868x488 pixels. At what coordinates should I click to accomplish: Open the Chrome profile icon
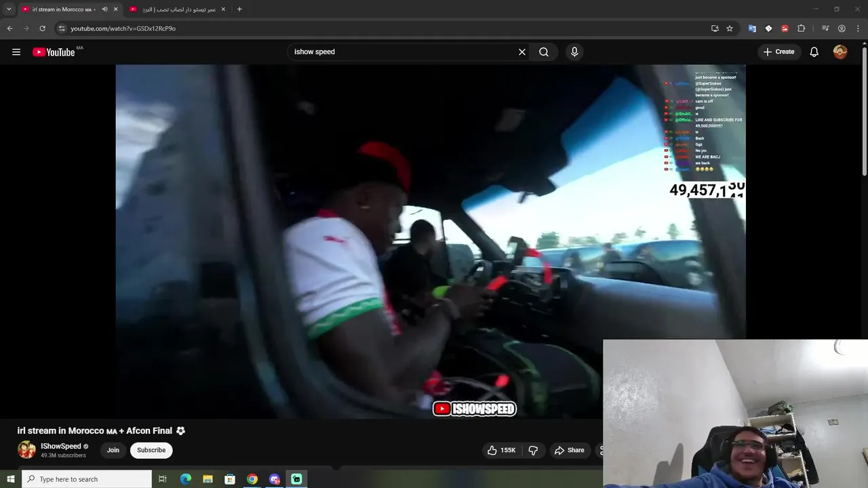[x=842, y=28]
